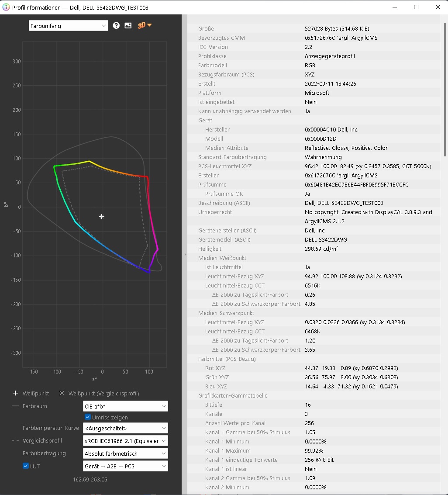
Task: Select the PCS-Leuchtmittel XYZ row
Action: [x=314, y=166]
